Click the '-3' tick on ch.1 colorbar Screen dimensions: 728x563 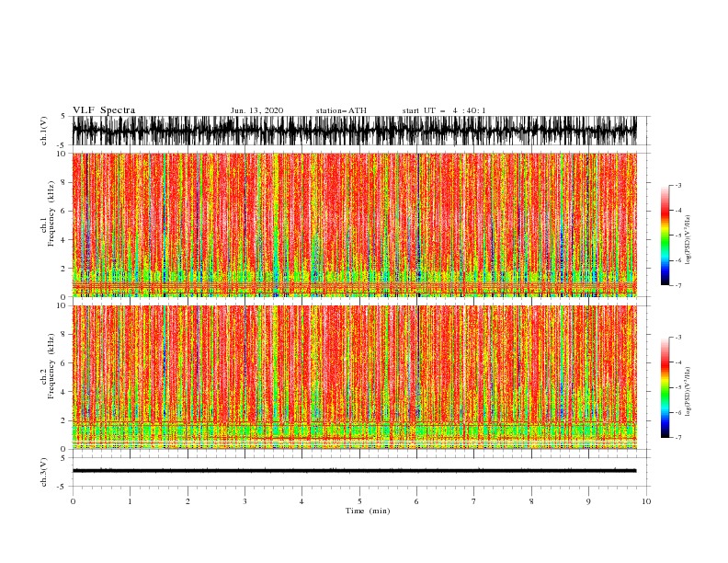pos(678,185)
